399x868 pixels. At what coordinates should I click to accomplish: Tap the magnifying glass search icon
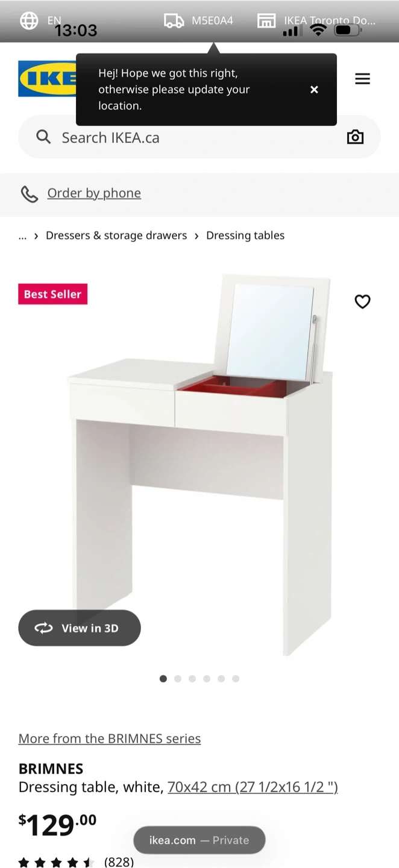43,137
